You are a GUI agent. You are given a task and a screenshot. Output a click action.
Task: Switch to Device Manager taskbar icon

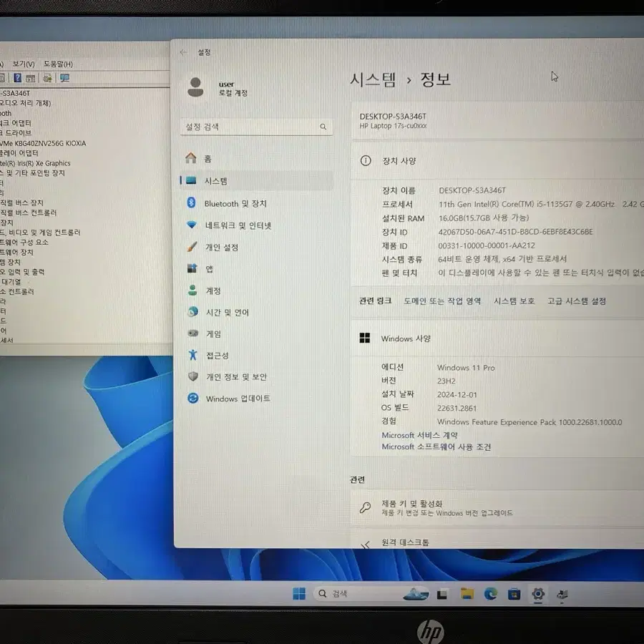point(562,595)
